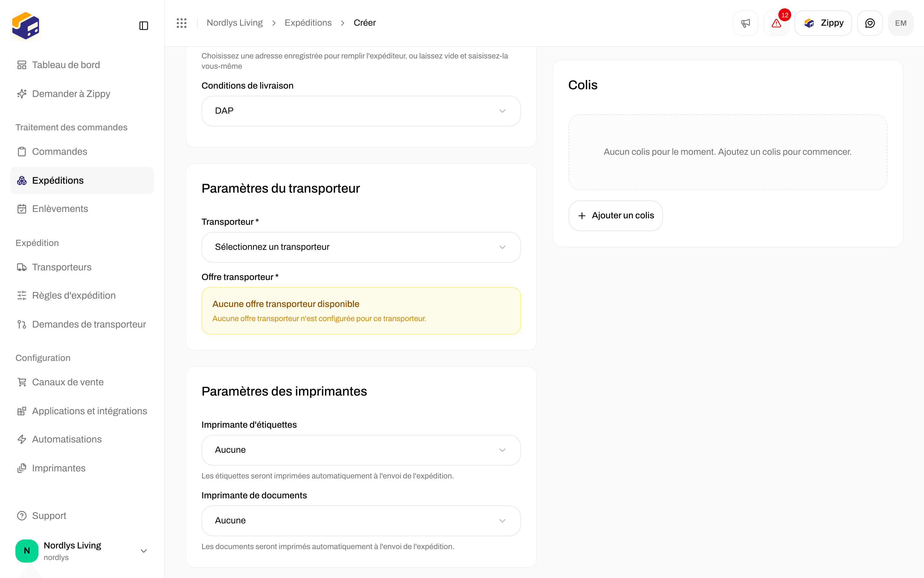Click the Enlèvements calendar icon
The image size is (924, 578).
pos(22,209)
